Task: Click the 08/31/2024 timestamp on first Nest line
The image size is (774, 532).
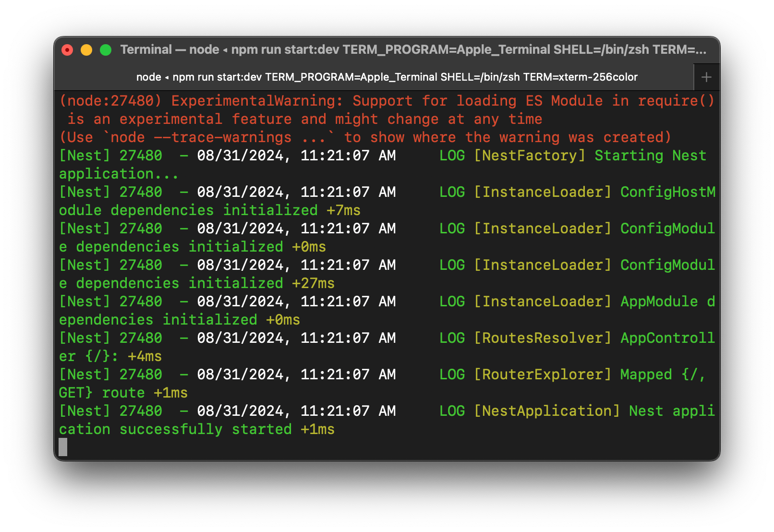Action: pyautogui.click(x=245, y=155)
